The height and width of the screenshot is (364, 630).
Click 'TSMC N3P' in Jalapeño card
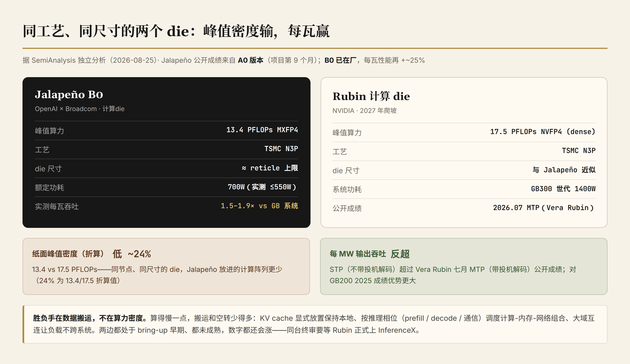click(x=281, y=149)
